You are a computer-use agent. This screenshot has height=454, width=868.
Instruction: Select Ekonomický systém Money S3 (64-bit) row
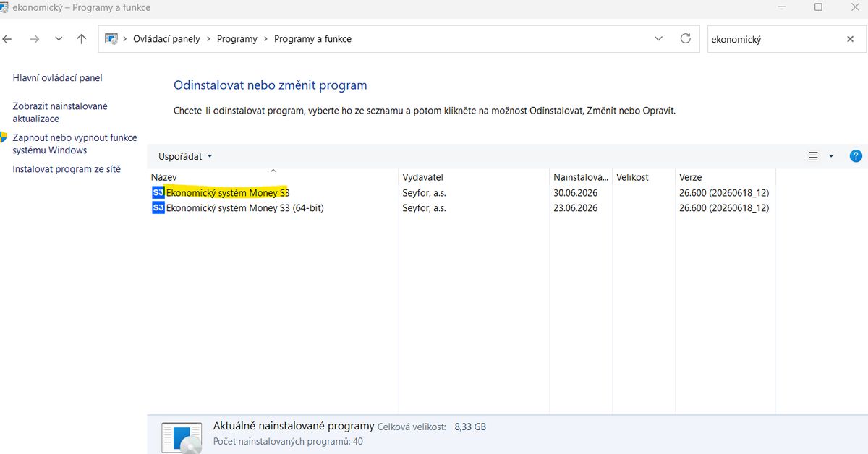pyautogui.click(x=461, y=207)
